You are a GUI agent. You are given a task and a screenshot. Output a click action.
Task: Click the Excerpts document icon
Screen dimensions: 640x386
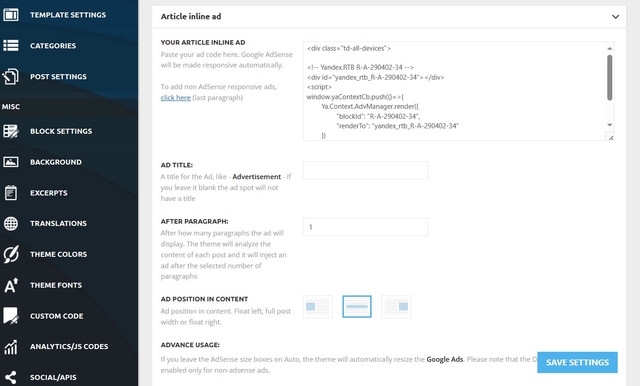11,193
